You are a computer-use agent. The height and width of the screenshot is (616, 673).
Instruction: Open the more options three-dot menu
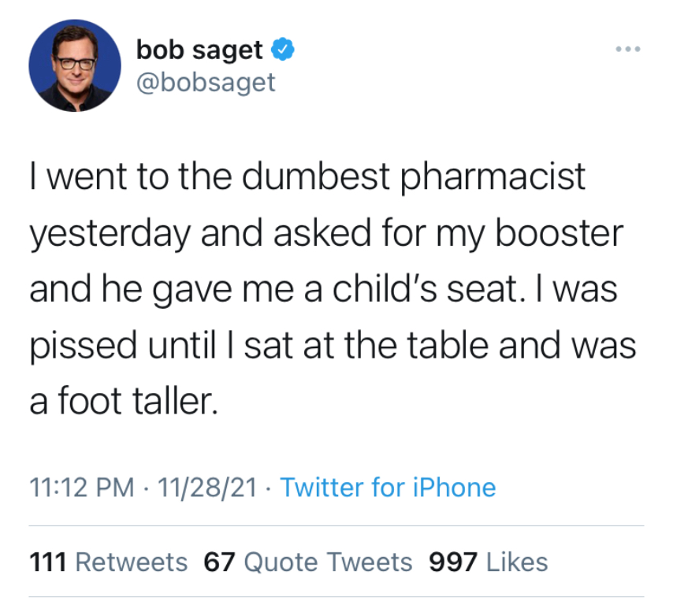(629, 50)
